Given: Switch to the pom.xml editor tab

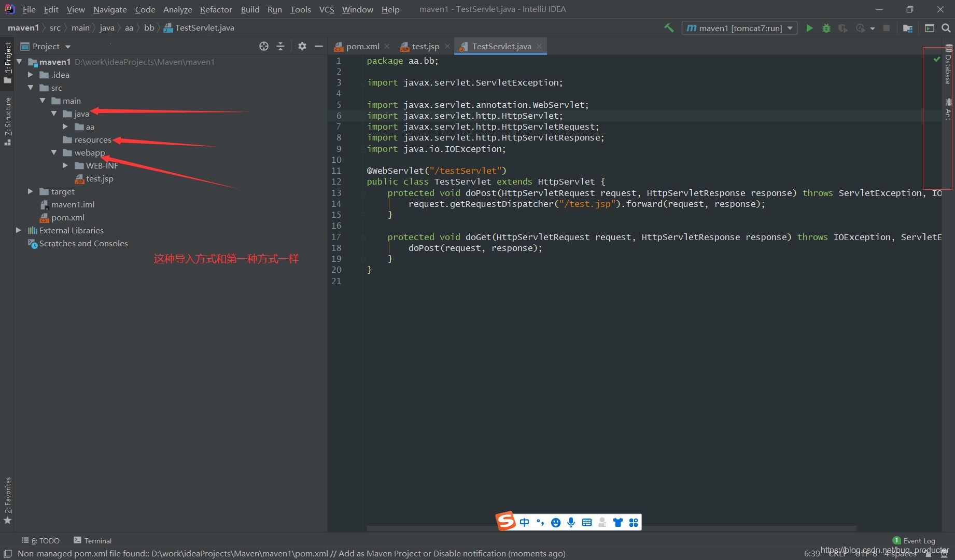Looking at the screenshot, I should (362, 46).
